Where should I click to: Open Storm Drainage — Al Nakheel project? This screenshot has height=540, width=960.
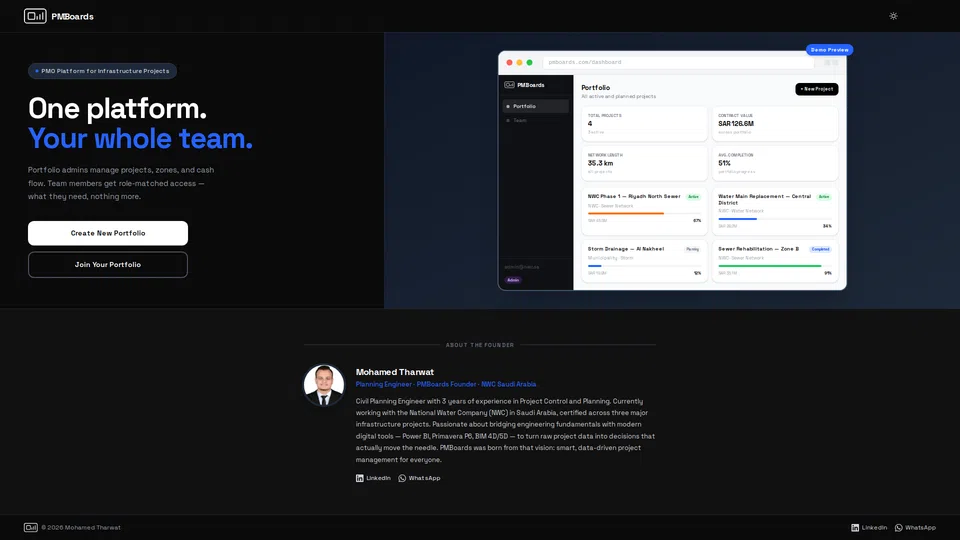[x=644, y=261]
